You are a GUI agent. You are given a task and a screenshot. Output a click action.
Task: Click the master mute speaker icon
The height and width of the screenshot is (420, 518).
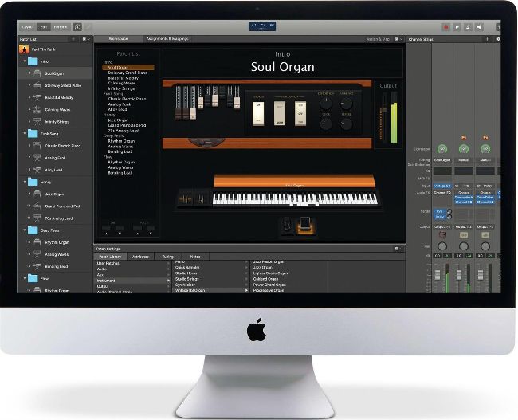480,27
